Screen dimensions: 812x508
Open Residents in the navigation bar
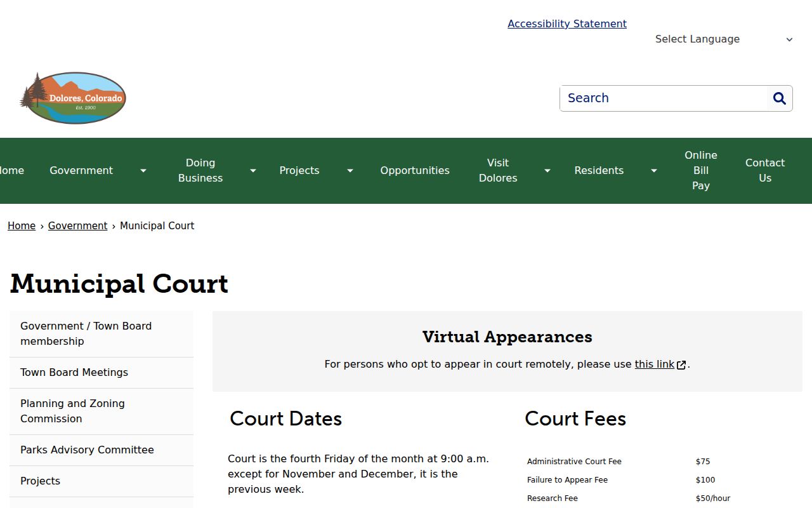[x=599, y=171]
